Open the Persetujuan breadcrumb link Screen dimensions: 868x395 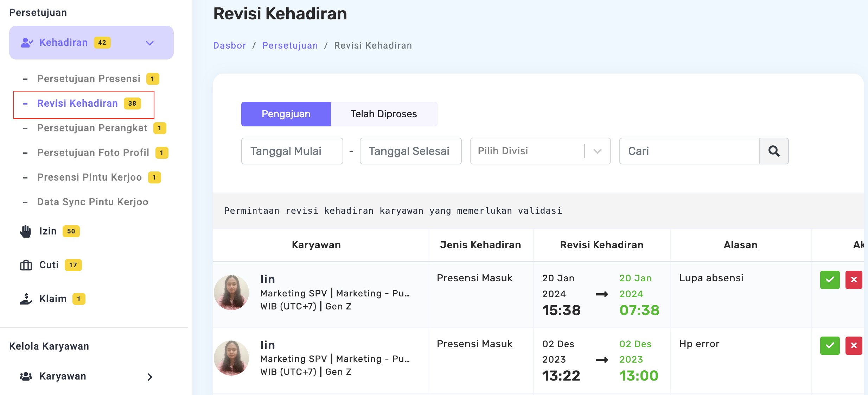(290, 45)
